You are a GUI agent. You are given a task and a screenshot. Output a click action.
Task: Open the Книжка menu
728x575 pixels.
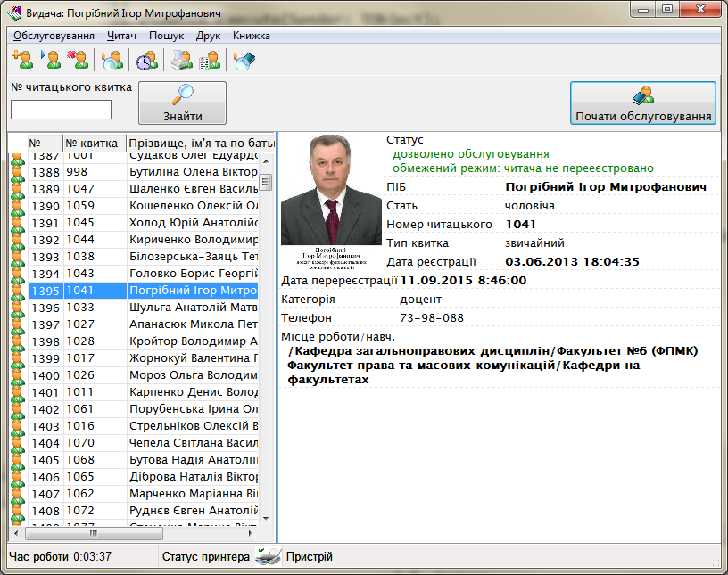[x=252, y=36]
